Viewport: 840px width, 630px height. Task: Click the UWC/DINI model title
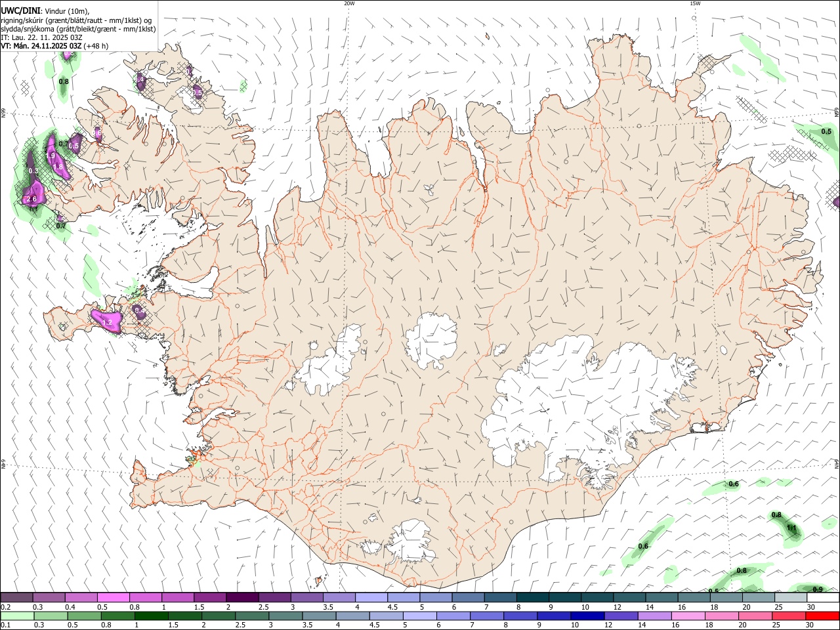20,10
